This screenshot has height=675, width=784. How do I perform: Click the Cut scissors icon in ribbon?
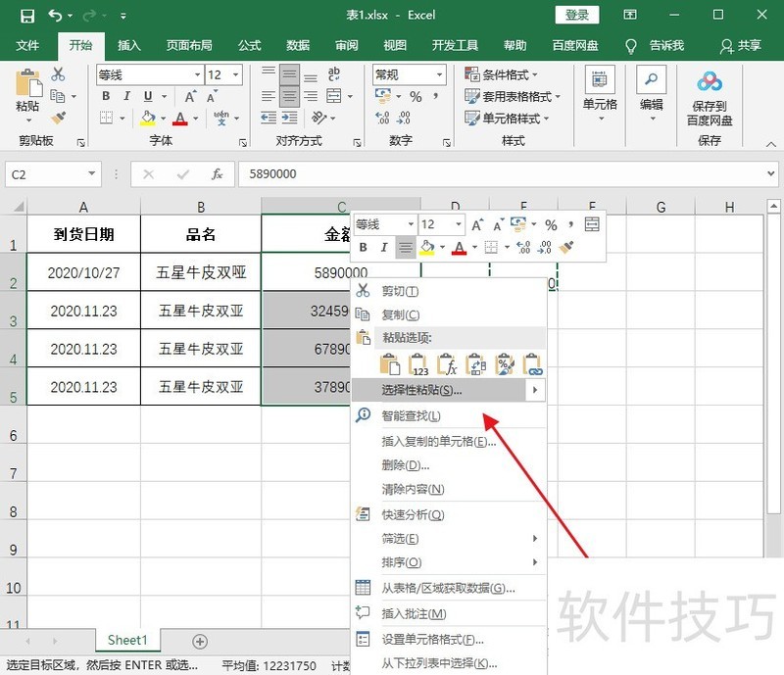(58, 74)
